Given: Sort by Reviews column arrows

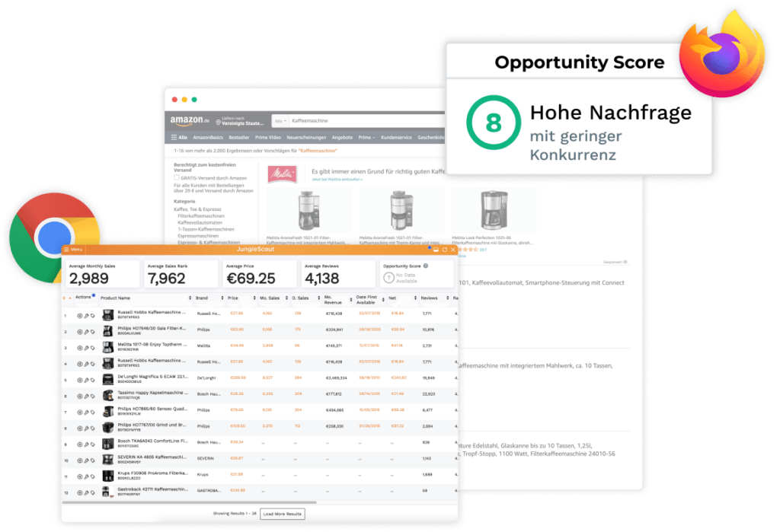Looking at the screenshot, I should click(448, 298).
